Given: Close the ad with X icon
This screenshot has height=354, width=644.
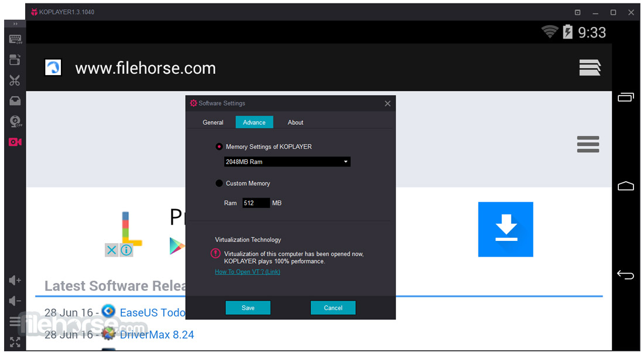Looking at the screenshot, I should pyautogui.click(x=111, y=250).
